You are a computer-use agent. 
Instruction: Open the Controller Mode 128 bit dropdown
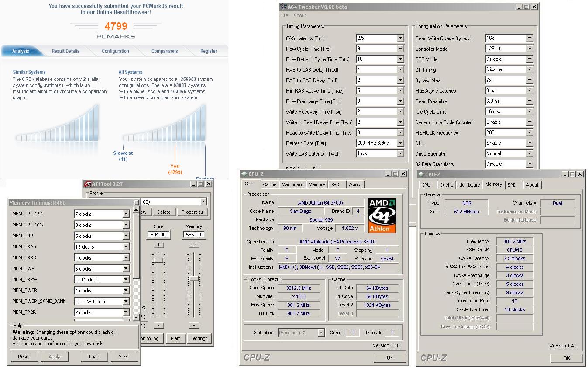(530, 49)
